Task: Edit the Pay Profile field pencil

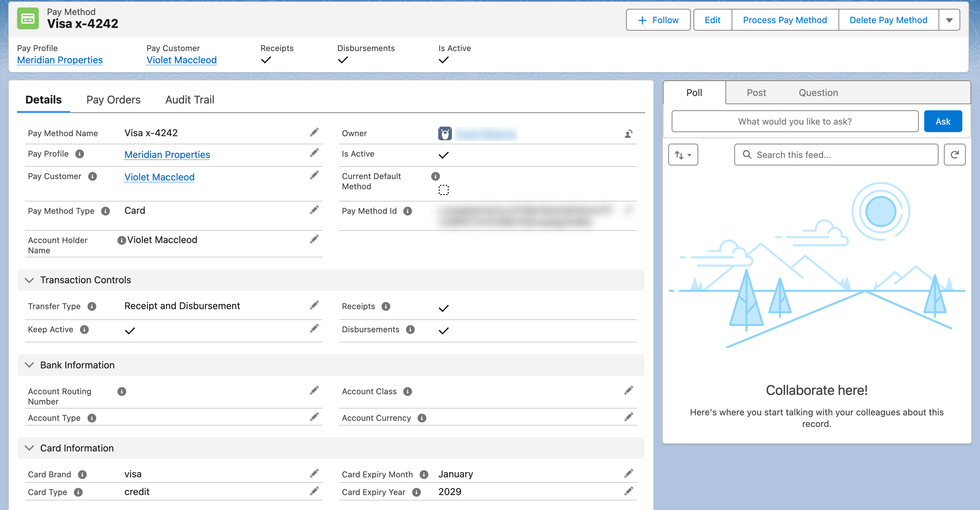Action: [314, 153]
